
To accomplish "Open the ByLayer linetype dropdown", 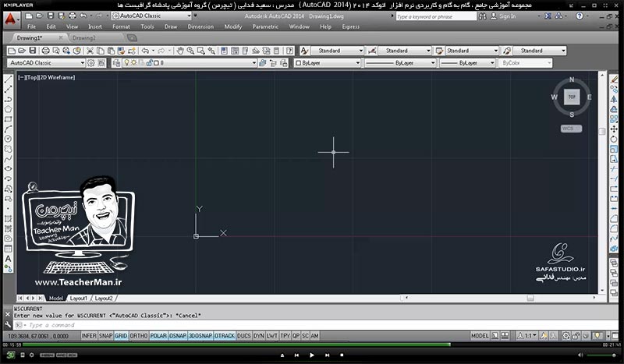I will click(x=399, y=63).
